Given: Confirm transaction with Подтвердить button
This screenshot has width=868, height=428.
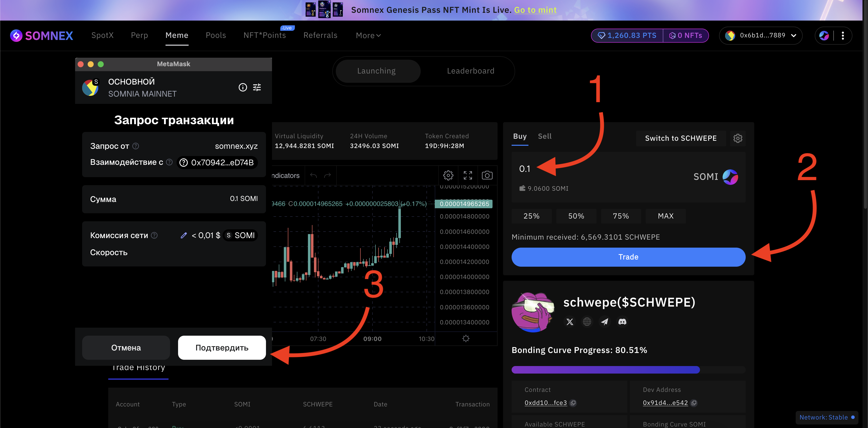Looking at the screenshot, I should (x=222, y=347).
